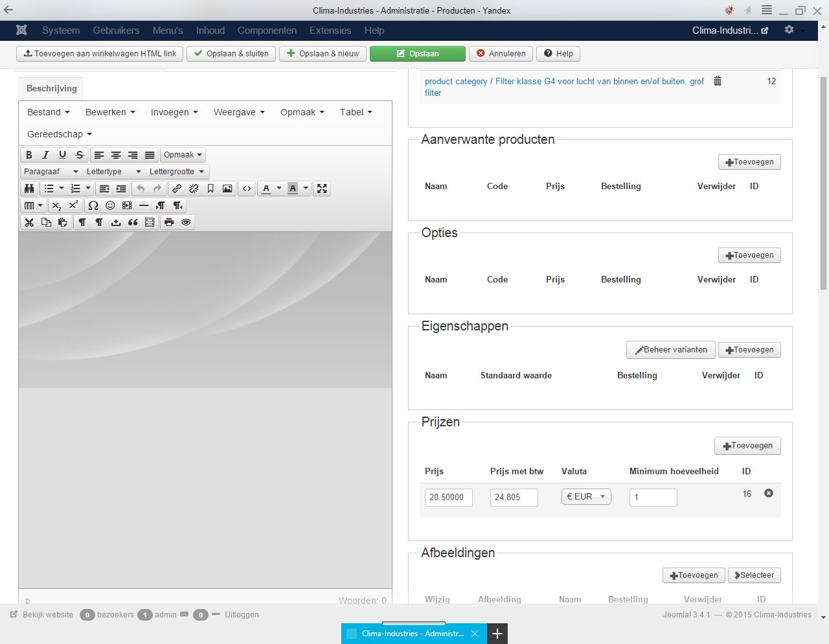Insert a special character with Omega icon
Image resolution: width=829 pixels, height=644 pixels.
click(x=93, y=205)
